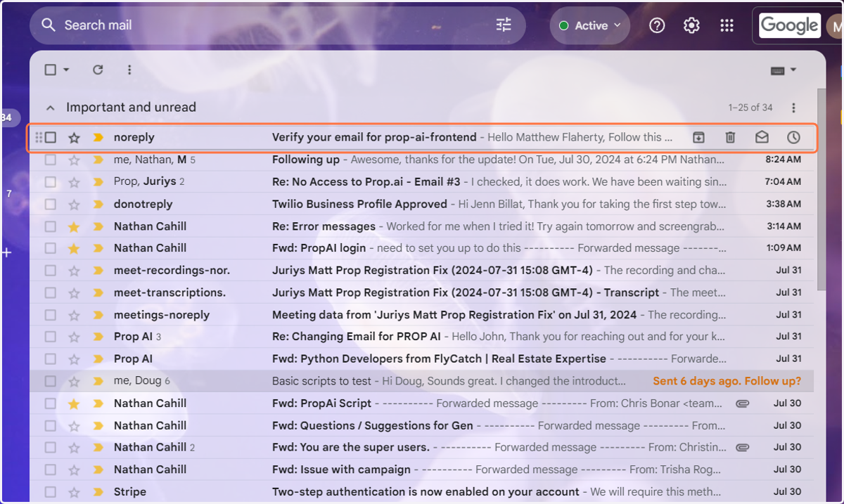
Task: Snooze the noreply verification email
Action: tap(793, 137)
